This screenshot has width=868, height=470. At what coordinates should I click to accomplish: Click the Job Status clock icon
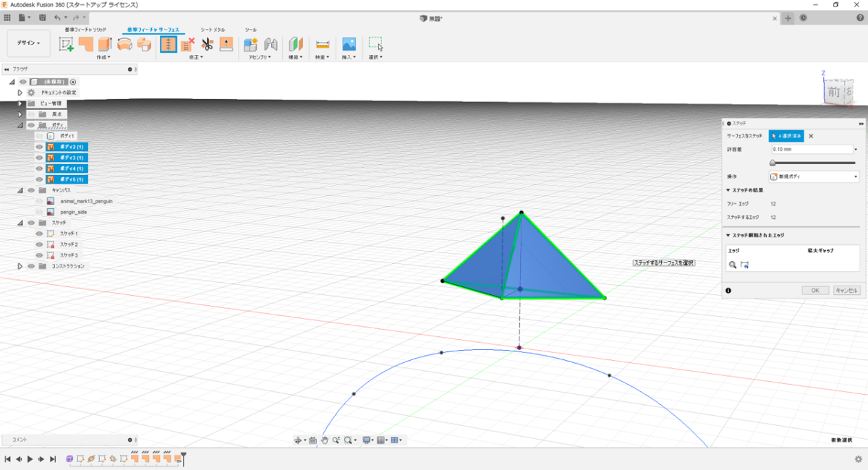tap(804, 18)
